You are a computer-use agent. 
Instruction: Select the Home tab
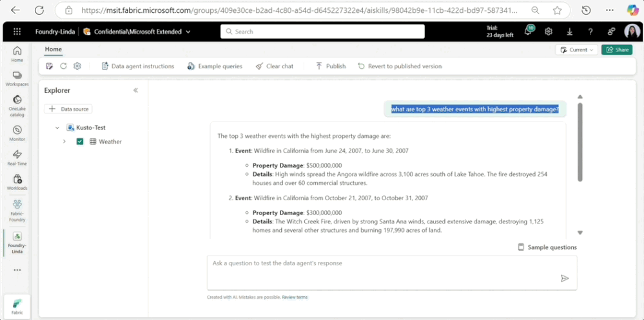pos(54,49)
